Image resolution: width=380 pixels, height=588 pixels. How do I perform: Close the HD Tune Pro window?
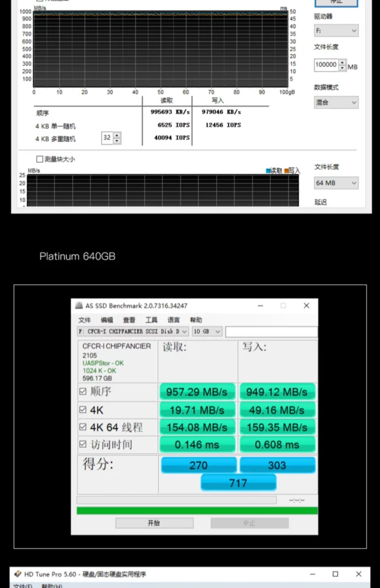359,574
